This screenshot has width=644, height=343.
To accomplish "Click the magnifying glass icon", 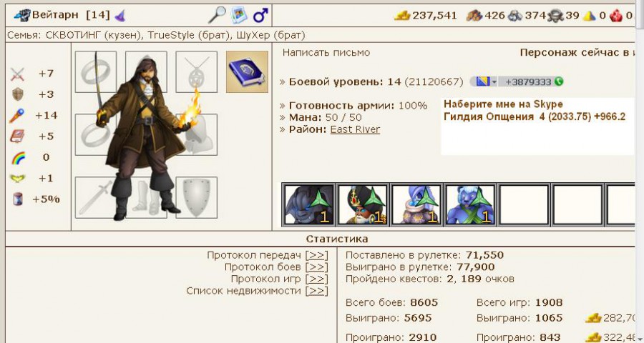I will (217, 15).
